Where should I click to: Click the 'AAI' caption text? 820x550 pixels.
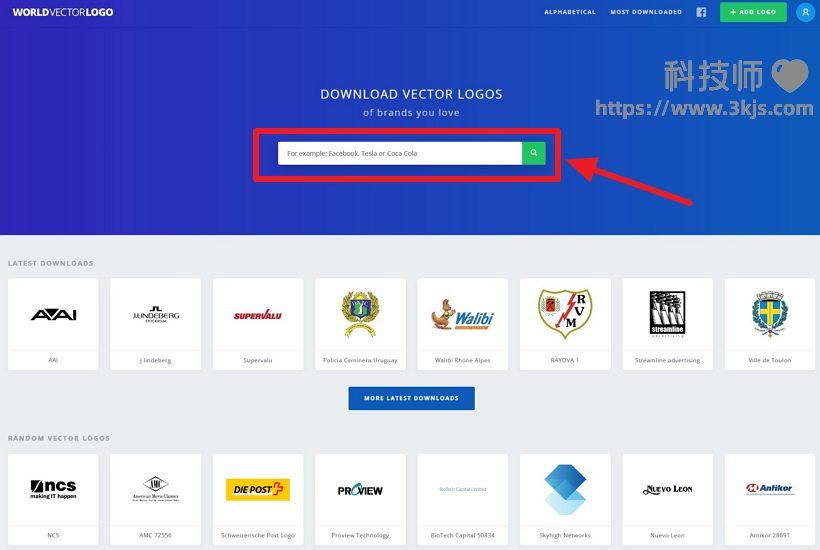click(x=53, y=360)
